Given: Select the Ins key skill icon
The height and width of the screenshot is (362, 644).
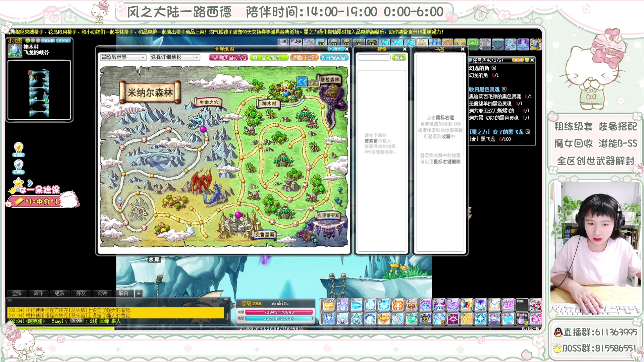Looking at the screenshot, I should [508, 305].
